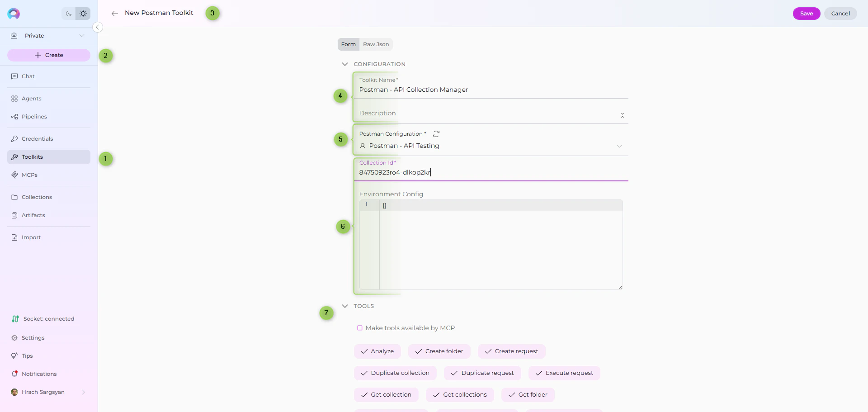
Task: Collapse the CONFIGURATION section
Action: click(x=345, y=64)
